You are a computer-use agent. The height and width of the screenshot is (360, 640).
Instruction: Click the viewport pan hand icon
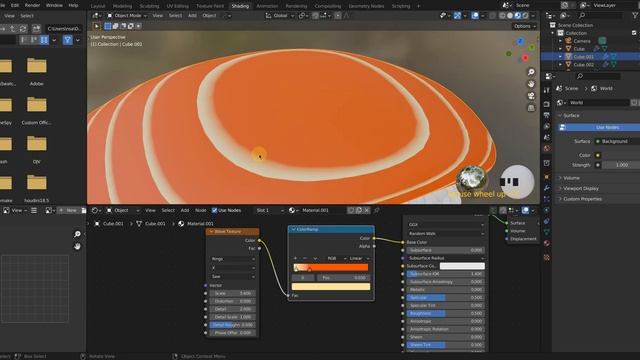click(x=531, y=84)
